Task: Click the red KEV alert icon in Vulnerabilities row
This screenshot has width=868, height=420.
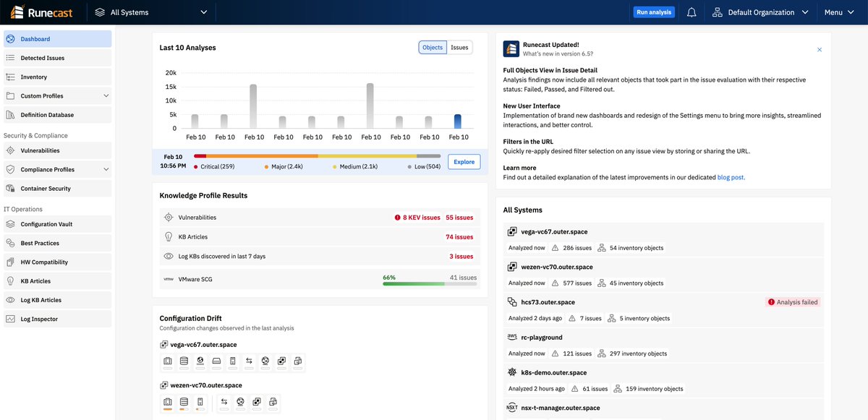Action: (x=397, y=217)
